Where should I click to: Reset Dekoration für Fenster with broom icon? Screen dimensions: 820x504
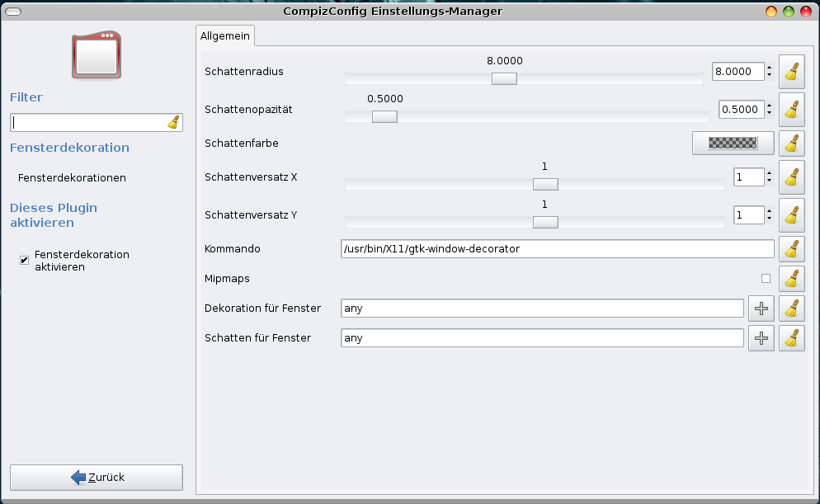(x=791, y=309)
